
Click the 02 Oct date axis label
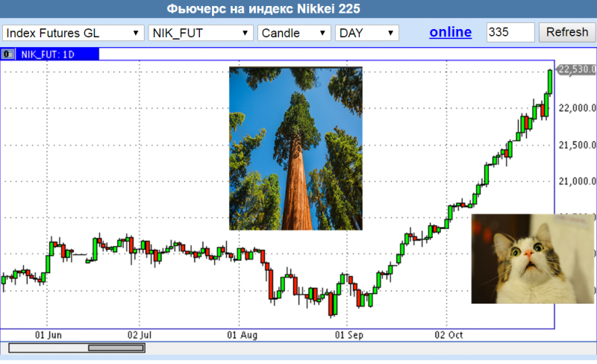pos(448,336)
